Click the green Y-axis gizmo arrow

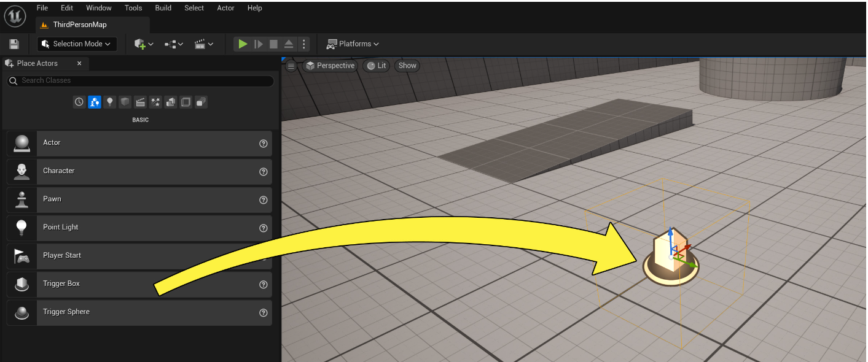[686, 263]
